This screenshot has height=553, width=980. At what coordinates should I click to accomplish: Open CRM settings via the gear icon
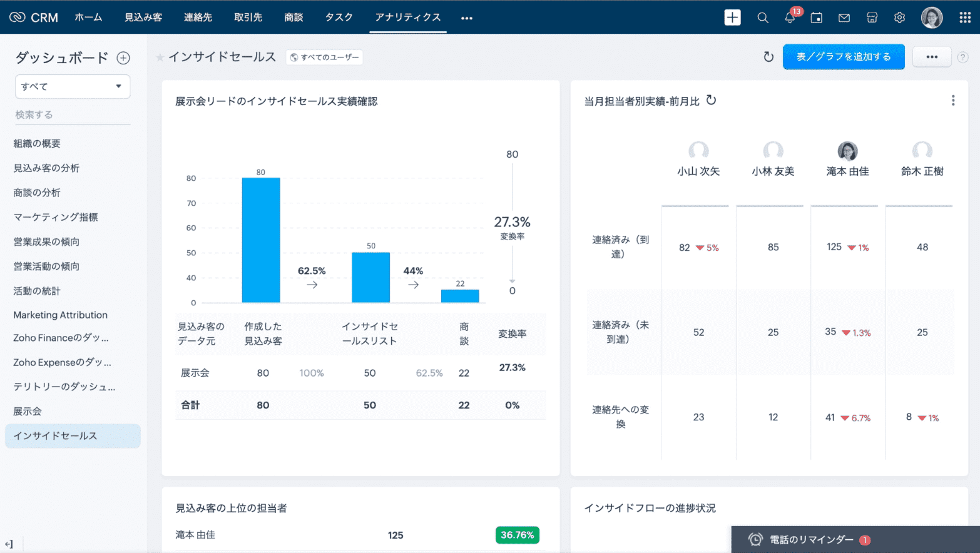[899, 18]
